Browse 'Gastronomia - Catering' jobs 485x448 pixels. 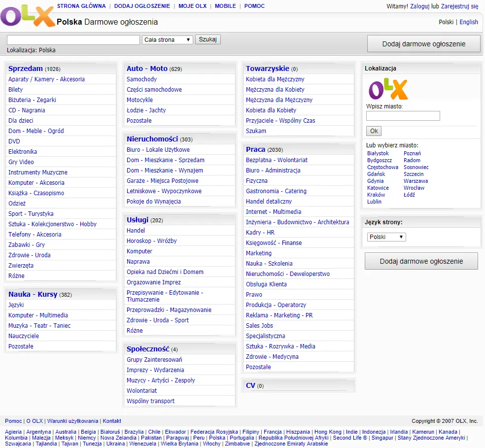276,191
